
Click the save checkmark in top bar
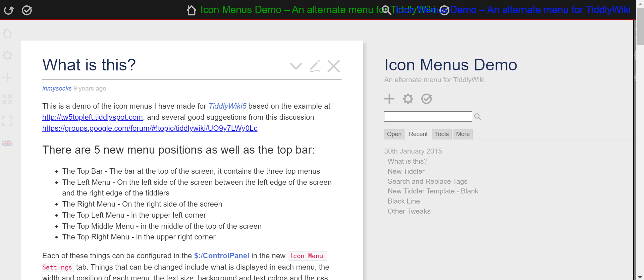point(27,10)
